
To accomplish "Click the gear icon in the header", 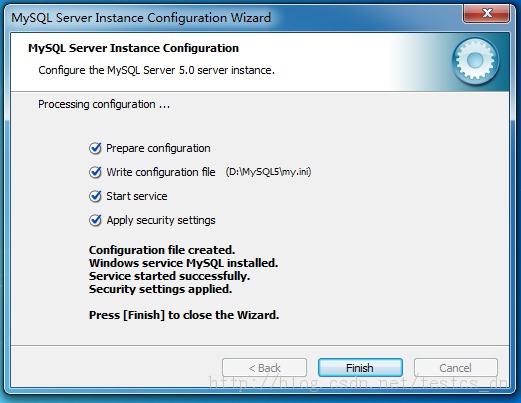I will point(476,61).
